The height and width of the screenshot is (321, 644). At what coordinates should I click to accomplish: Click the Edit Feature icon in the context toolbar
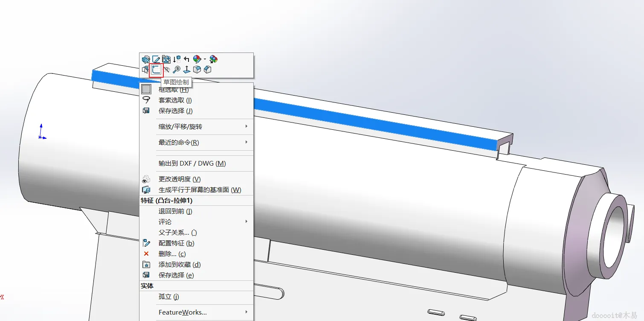146,59
